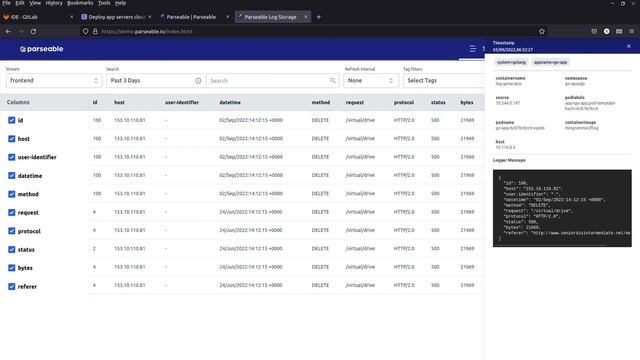Image resolution: width=640 pixels, height=360 pixels.
Task: Click the request column header
Action: (354, 102)
